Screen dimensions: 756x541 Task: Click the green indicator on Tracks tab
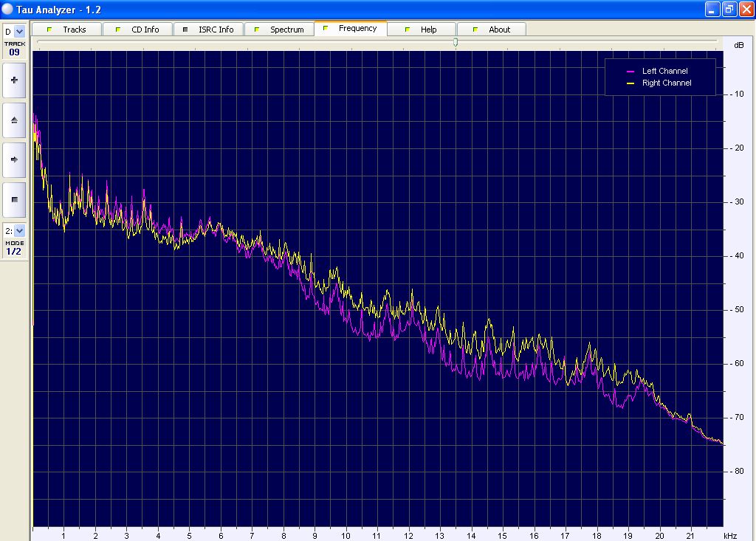tap(49, 30)
